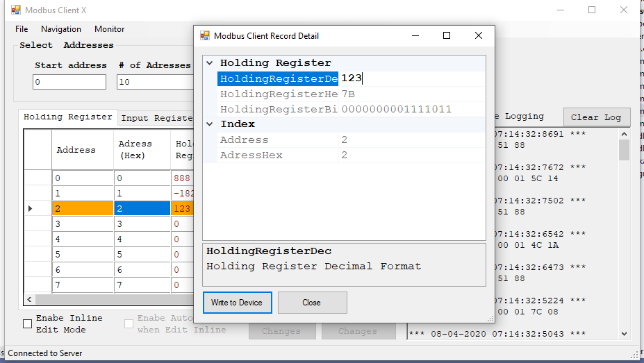Click the row selector arrow for address 2
The width and height of the screenshot is (644, 363).
(31, 208)
